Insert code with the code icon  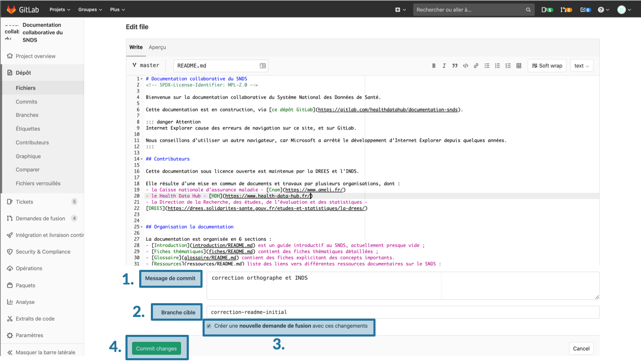click(466, 66)
